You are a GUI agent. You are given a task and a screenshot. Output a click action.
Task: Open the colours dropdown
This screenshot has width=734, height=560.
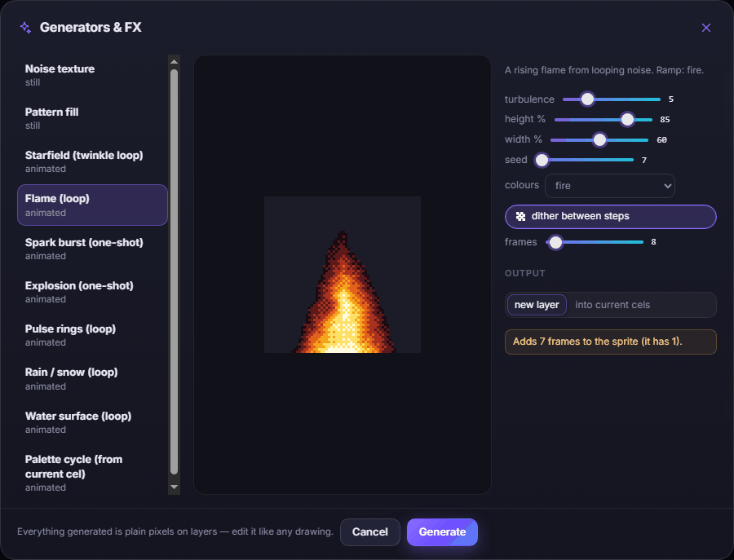(609, 186)
